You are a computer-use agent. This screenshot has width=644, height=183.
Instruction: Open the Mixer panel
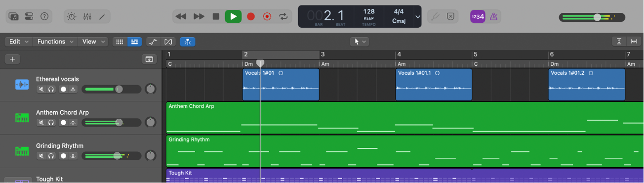point(87,16)
